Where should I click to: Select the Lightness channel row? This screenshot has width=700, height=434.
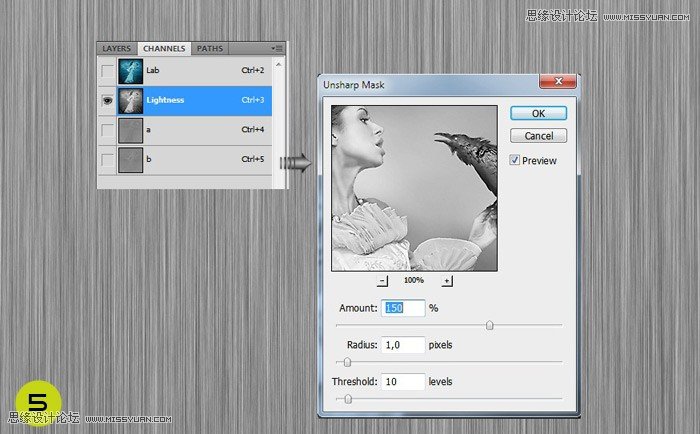point(185,100)
